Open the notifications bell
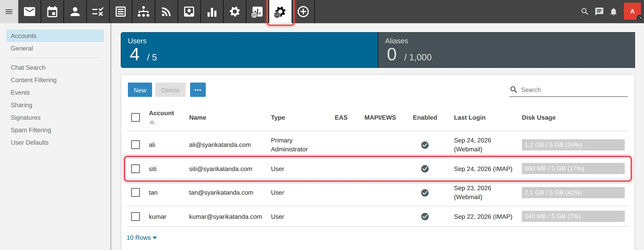Viewport: 644px width, 250px height. (x=614, y=11)
